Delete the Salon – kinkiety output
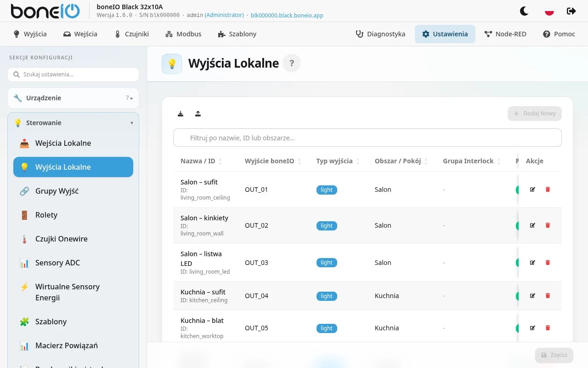 point(548,225)
